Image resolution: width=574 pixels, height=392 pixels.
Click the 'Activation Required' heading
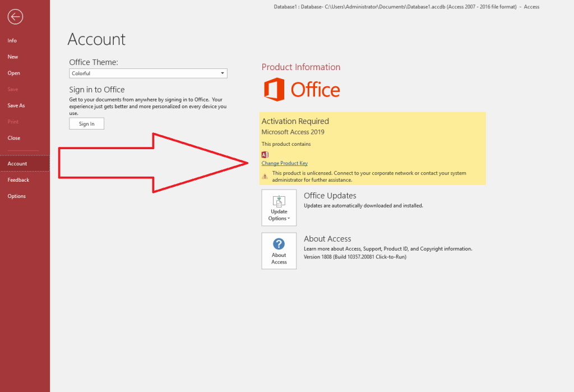tap(295, 121)
